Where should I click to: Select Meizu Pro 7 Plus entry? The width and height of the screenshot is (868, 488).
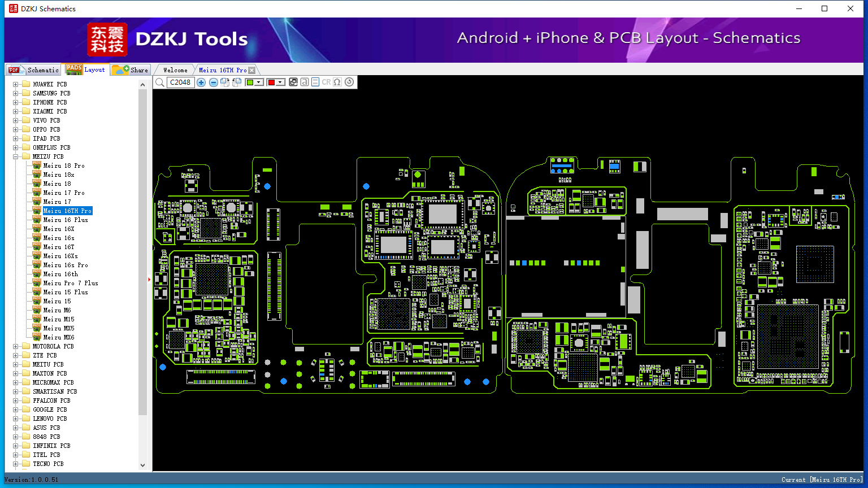click(71, 283)
